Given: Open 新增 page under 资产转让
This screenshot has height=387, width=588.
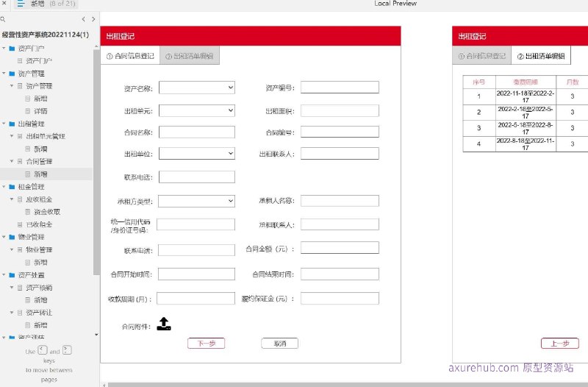Looking at the screenshot, I should click(40, 325).
